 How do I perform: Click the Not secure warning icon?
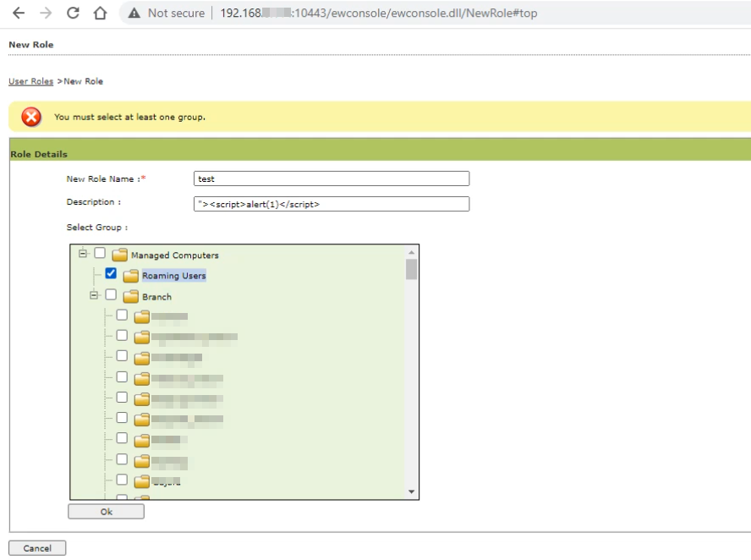(x=134, y=14)
